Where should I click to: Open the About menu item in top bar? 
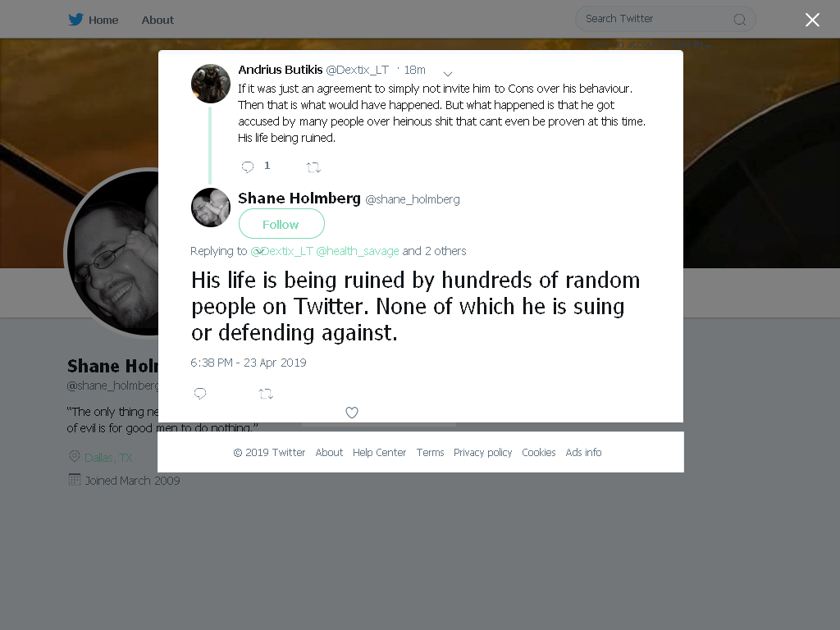pos(157,20)
